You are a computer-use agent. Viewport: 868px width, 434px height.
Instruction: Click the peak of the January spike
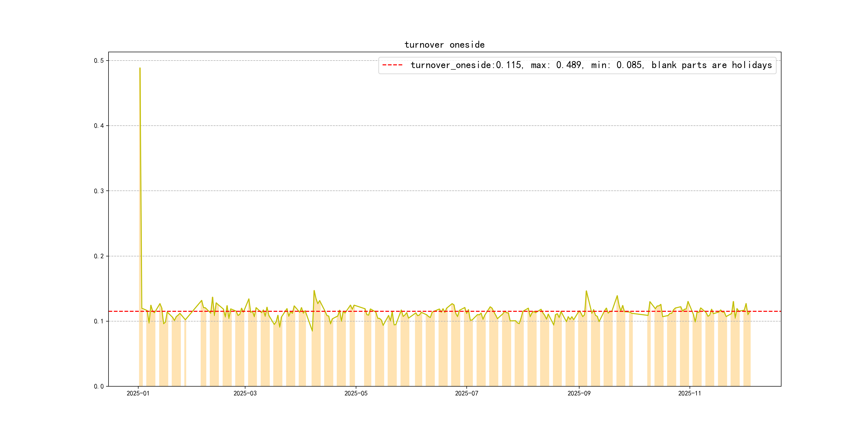click(140, 68)
